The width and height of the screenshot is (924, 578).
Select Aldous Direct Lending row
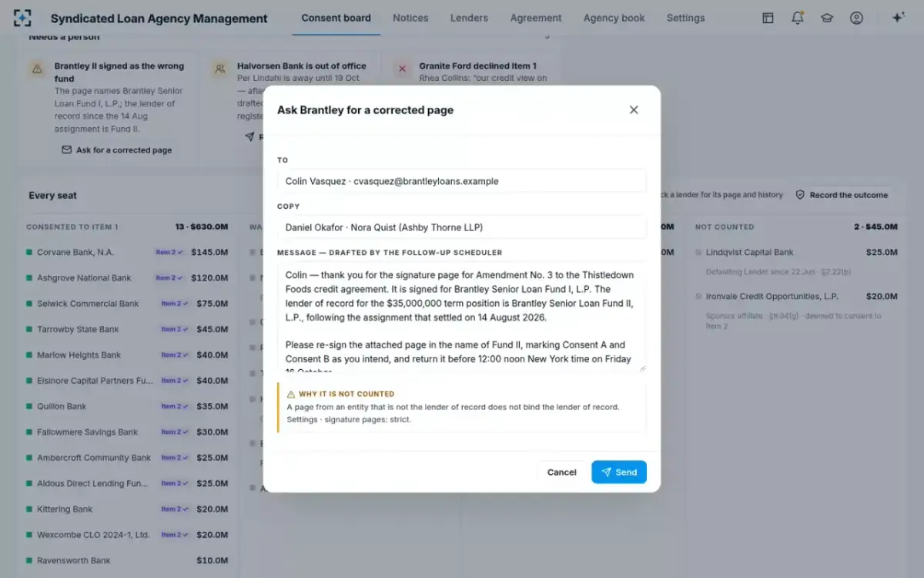[x=127, y=483]
